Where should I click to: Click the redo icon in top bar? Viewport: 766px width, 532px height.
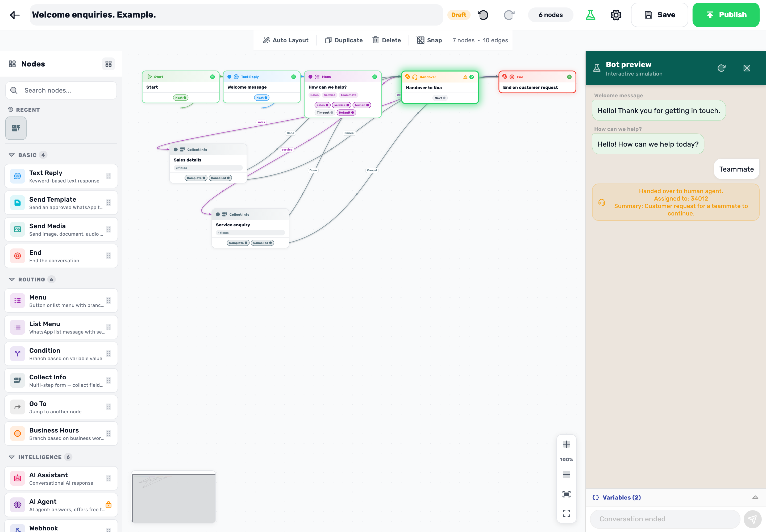[x=509, y=15]
